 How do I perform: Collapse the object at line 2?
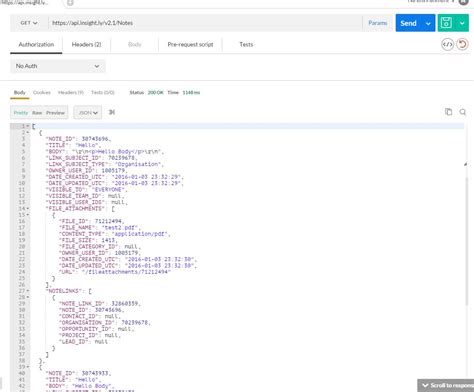(x=28, y=132)
